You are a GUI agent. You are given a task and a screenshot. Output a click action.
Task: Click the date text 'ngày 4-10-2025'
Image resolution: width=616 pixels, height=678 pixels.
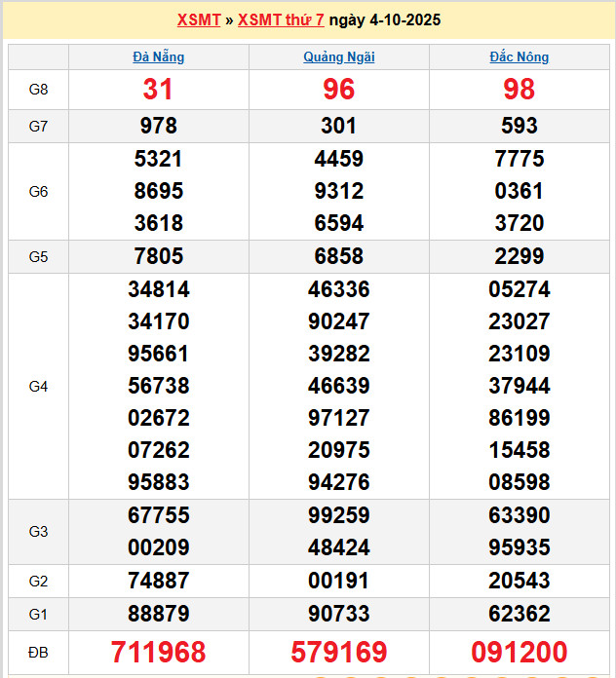(x=385, y=19)
